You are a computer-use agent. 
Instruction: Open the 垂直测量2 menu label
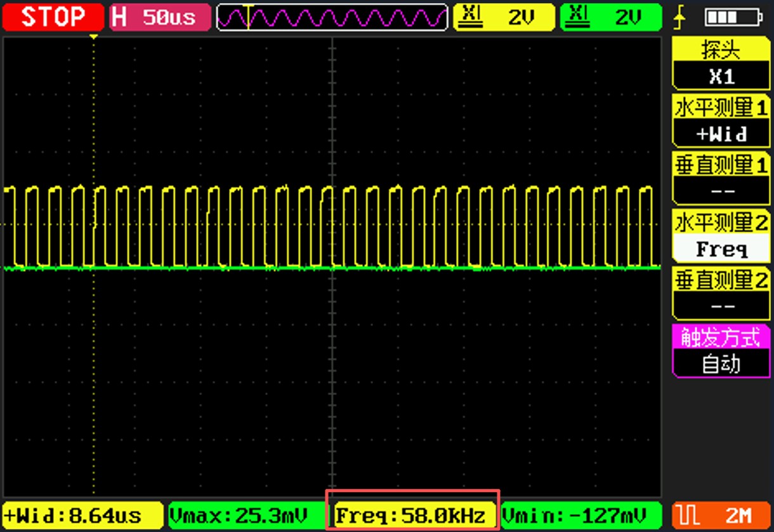click(x=721, y=279)
